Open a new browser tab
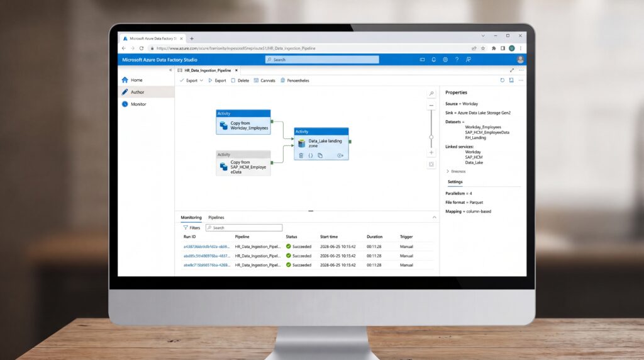The width and height of the screenshot is (644, 360). (191, 38)
